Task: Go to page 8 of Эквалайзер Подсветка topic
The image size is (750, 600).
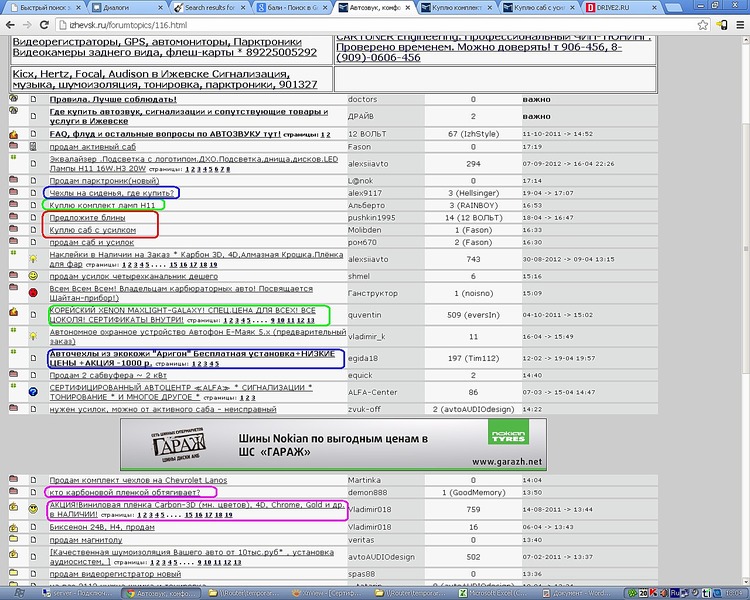Action: click(228, 169)
